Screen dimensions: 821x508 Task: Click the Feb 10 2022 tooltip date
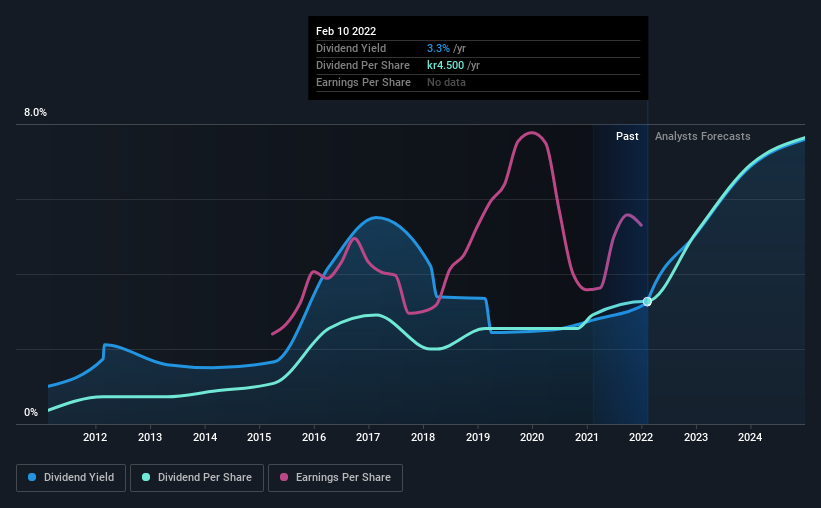[346, 31]
